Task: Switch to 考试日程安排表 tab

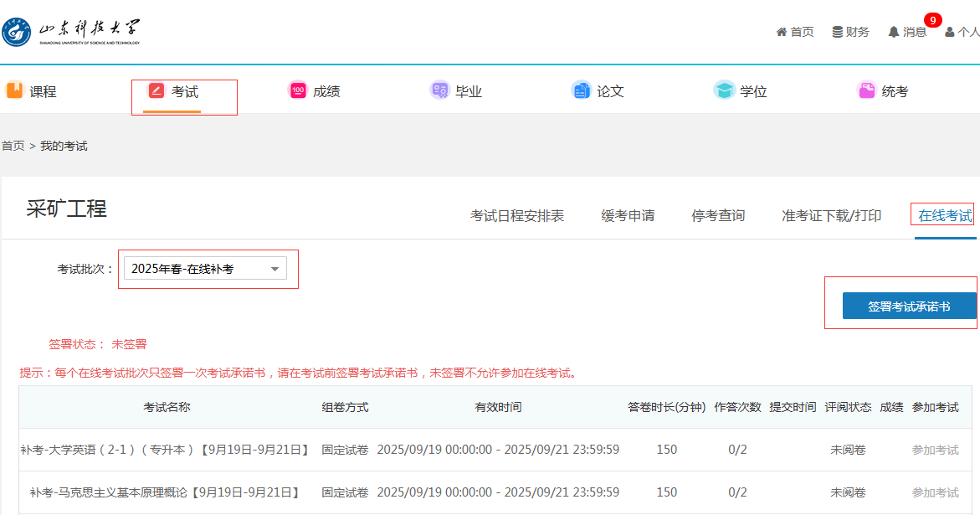Action: coord(517,216)
